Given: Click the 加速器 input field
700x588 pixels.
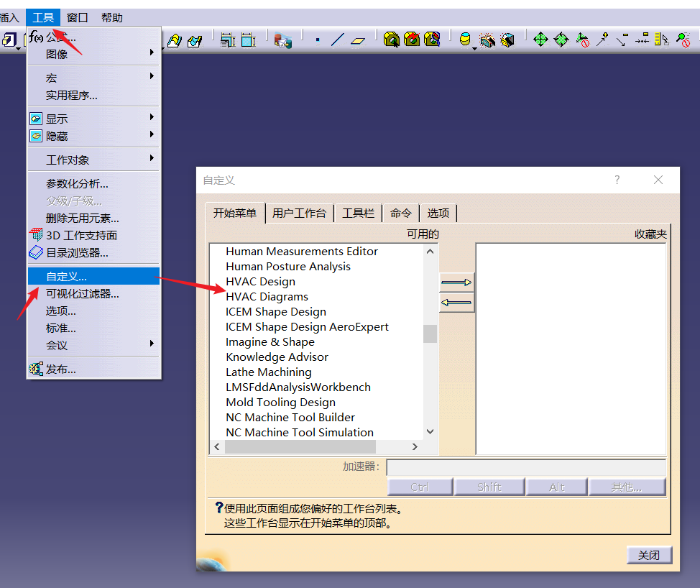Looking at the screenshot, I should click(x=525, y=467).
